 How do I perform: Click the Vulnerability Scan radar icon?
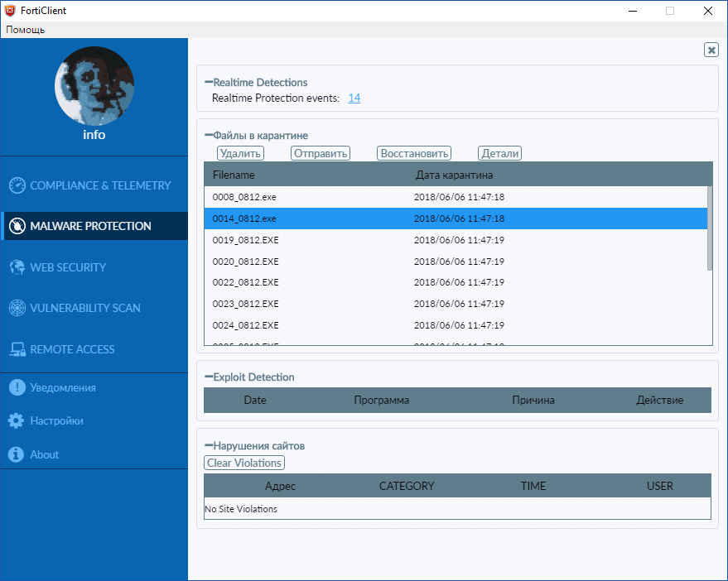pyautogui.click(x=17, y=308)
